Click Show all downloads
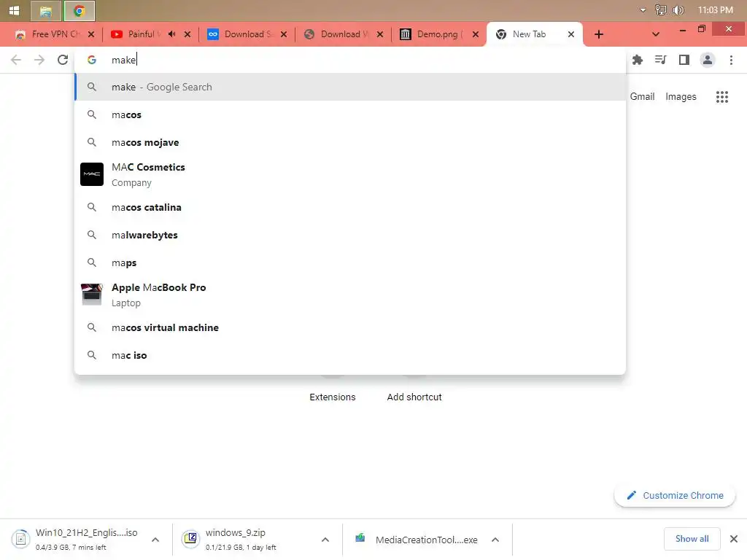Screen dimensions: 747x560 coord(692,539)
